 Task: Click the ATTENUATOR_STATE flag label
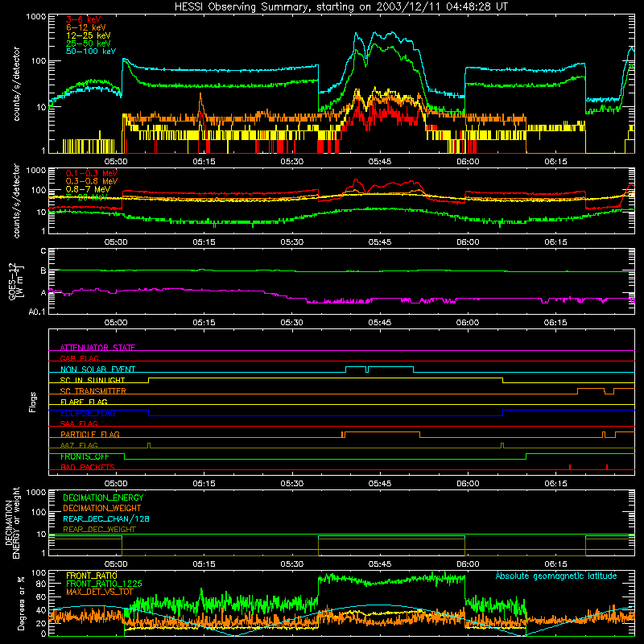pos(97,348)
